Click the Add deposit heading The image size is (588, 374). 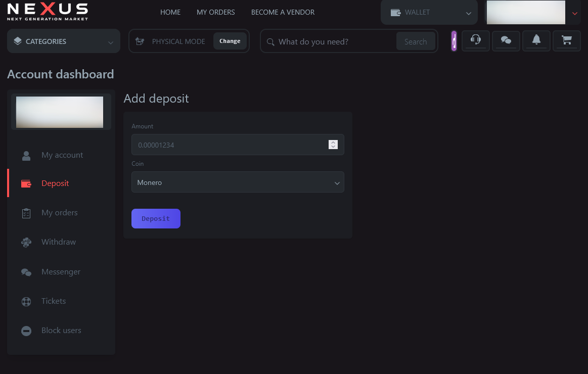(156, 99)
